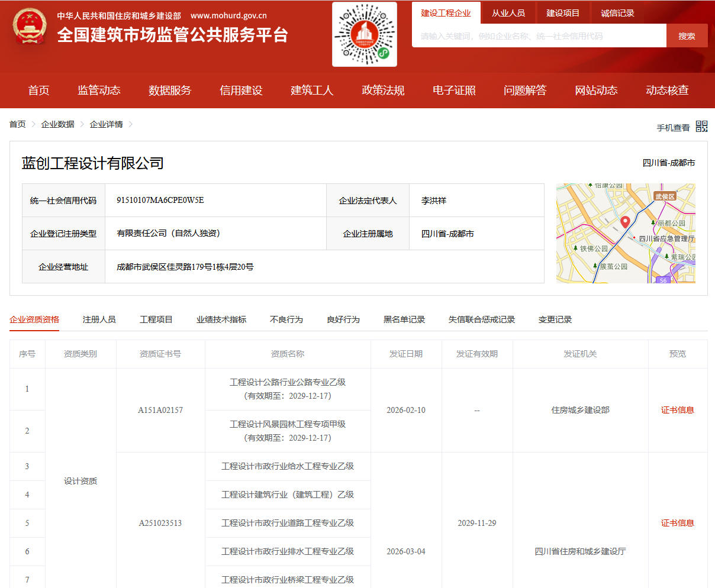This screenshot has width=715, height=588.
Task: Click the 手机查看 link
Action: click(673, 128)
